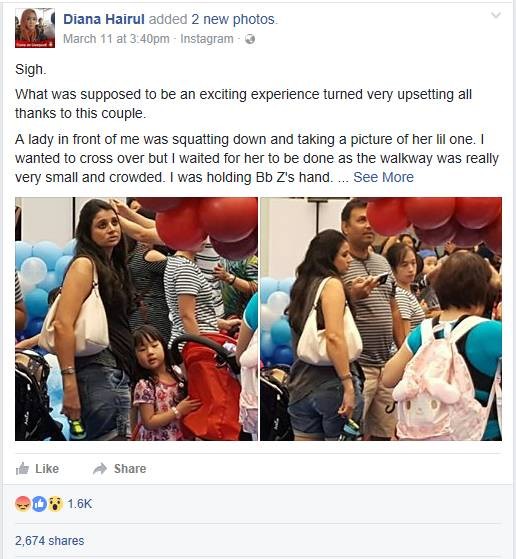Open the post options chevron menu

(x=496, y=15)
